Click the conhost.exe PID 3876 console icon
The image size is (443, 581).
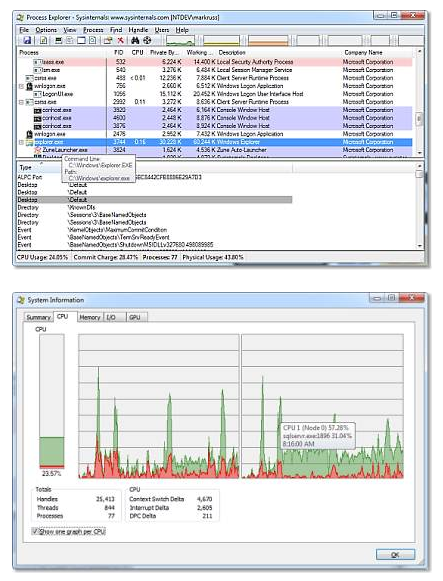[37, 126]
